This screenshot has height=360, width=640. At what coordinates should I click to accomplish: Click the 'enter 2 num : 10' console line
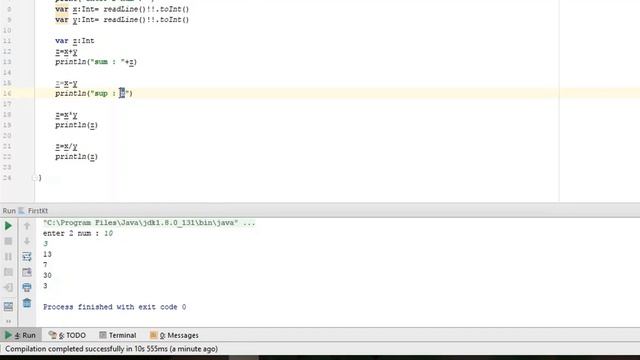pyautogui.click(x=78, y=233)
